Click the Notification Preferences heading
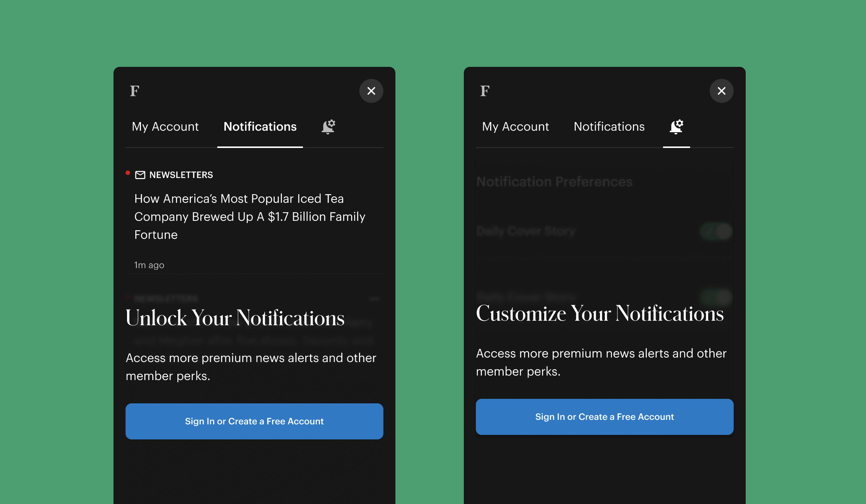This screenshot has width=866, height=504. click(554, 182)
